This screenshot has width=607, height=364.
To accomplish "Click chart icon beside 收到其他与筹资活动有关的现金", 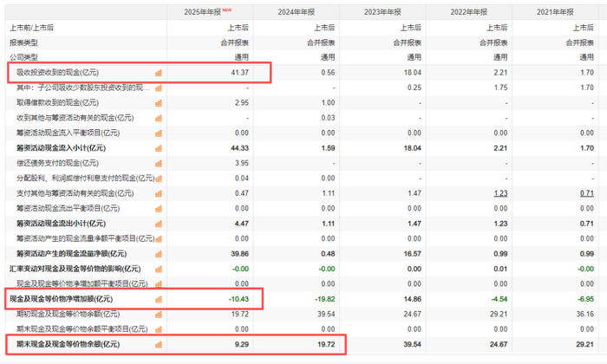I will pos(159,118).
